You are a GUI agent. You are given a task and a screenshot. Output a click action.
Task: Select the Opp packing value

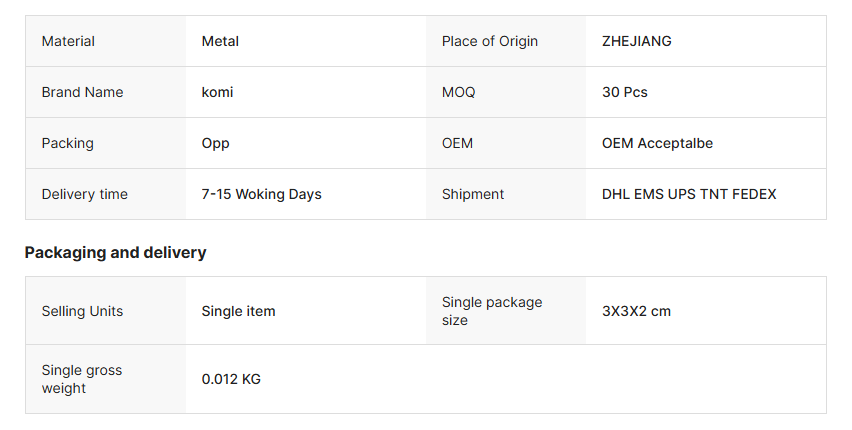[215, 143]
